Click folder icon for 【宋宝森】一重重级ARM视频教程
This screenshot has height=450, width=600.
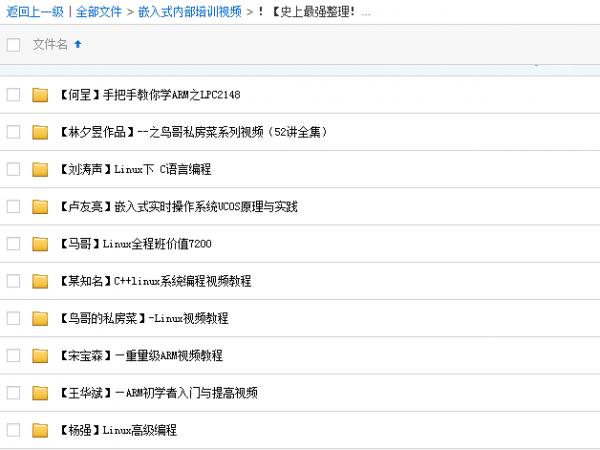(x=40, y=355)
